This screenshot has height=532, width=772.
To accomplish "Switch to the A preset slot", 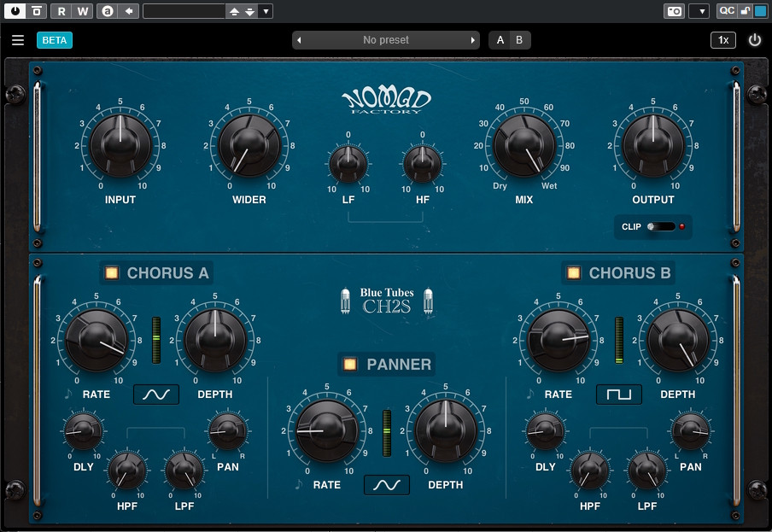I will tap(500, 40).
